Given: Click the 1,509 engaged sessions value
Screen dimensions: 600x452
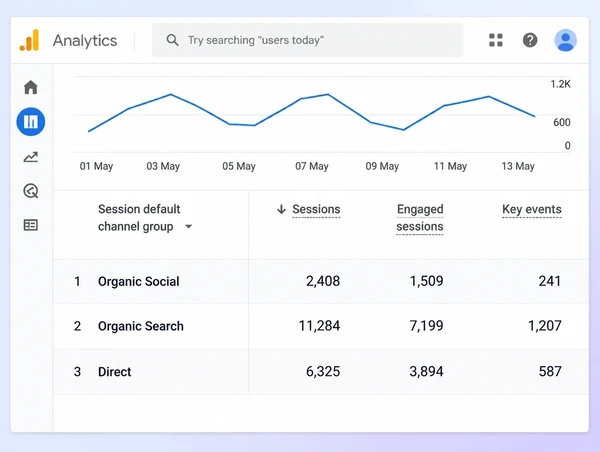Looking at the screenshot, I should pos(426,281).
